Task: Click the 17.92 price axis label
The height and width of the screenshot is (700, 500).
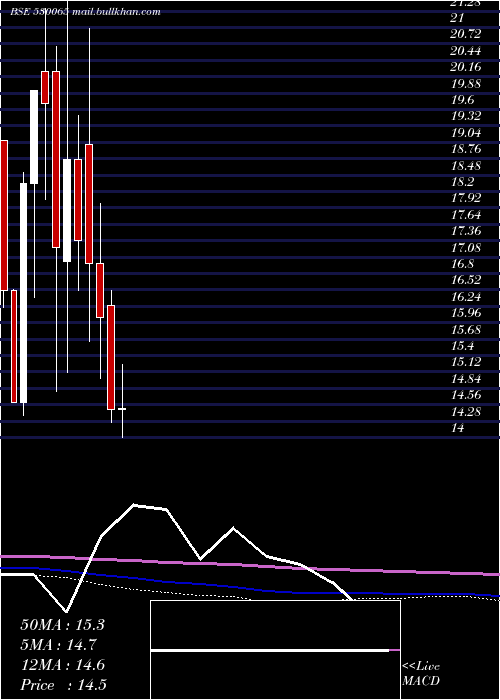Action: [465, 198]
